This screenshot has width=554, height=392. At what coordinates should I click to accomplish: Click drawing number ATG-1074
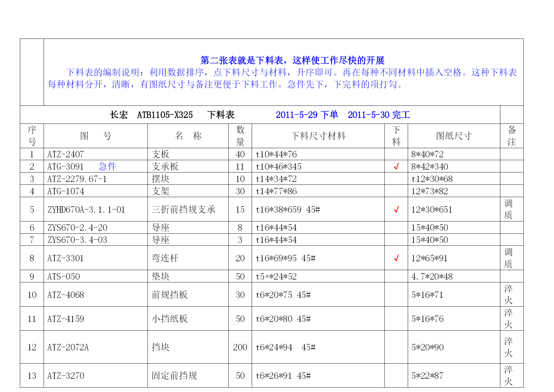(66, 191)
